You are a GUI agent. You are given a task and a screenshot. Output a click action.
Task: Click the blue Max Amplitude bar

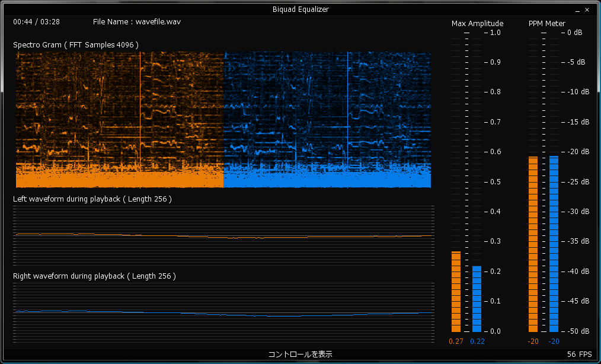coord(477,299)
